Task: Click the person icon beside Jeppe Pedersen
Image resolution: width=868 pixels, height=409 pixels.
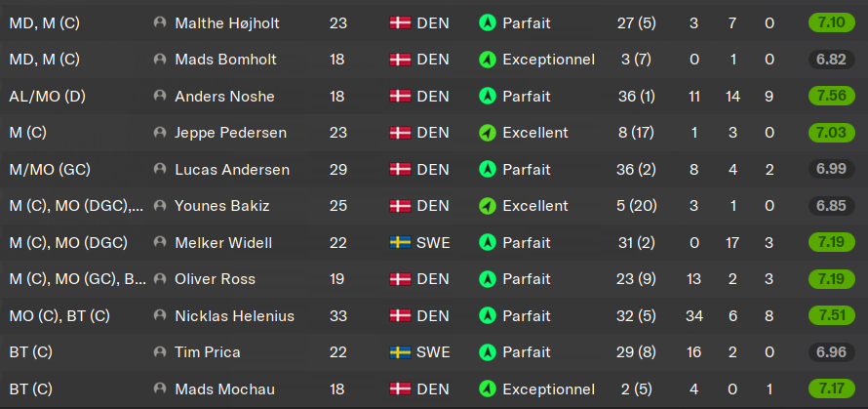Action: (x=160, y=133)
